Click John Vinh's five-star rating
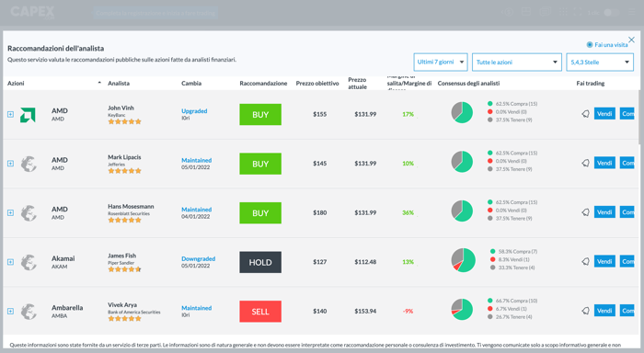Screen dimensions: 644x353 click(x=124, y=121)
